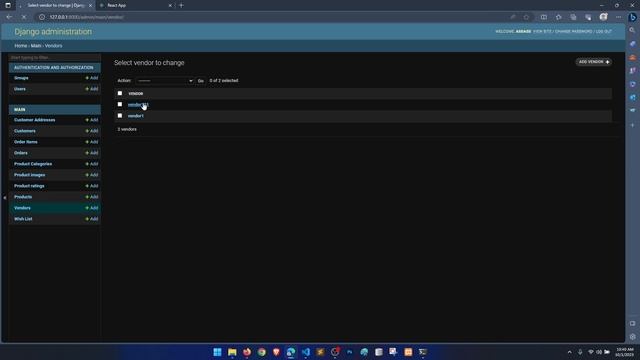Check the first vendor row checkbox

(120, 104)
